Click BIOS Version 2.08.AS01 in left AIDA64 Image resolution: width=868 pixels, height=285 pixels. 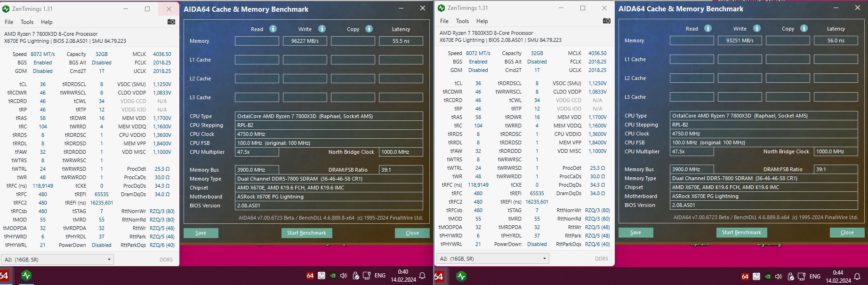(x=329, y=206)
